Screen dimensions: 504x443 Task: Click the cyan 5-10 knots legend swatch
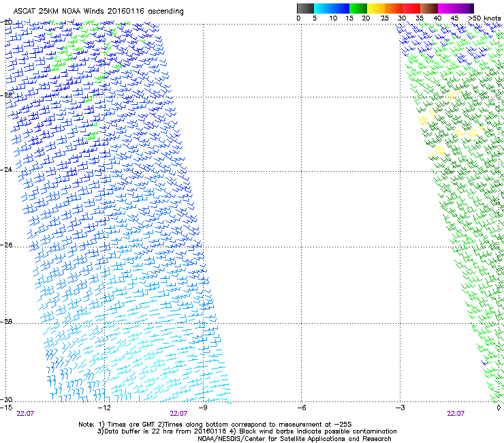click(x=323, y=8)
